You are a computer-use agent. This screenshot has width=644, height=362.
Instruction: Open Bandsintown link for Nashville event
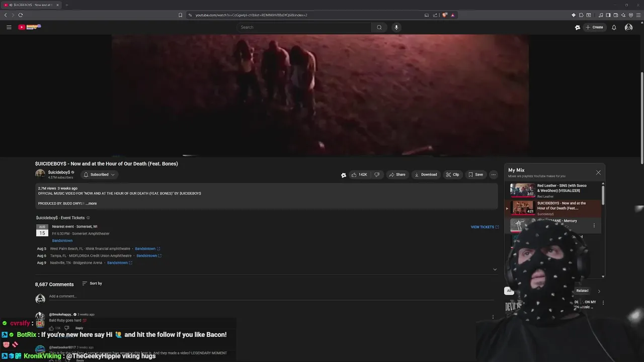tap(120, 263)
